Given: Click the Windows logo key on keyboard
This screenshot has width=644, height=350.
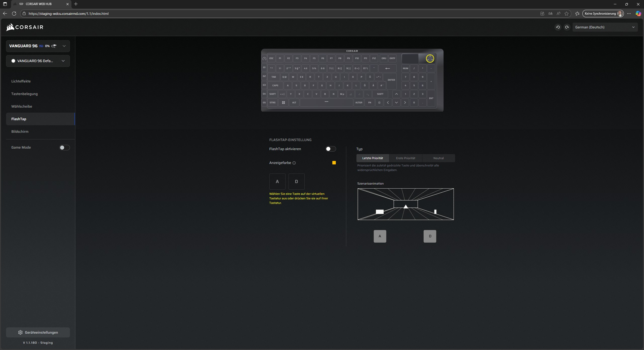Looking at the screenshot, I should coord(283,103).
